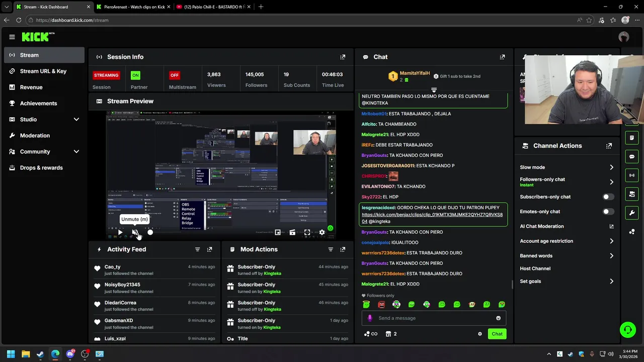Viewport: 644px width, 362px height.
Task: Pop out the Channel Actions panel
Action: [609, 146]
